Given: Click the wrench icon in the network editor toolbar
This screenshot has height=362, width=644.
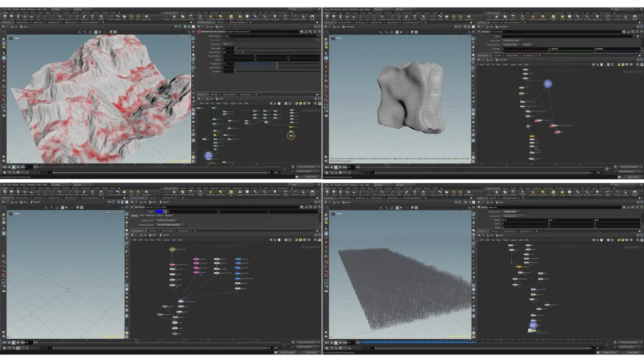Looking at the screenshot, I should tap(271, 103).
